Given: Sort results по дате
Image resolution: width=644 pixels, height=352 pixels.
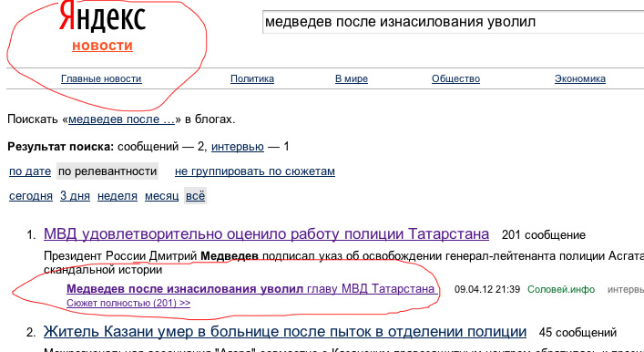Looking at the screenshot, I should pyautogui.click(x=30, y=171).
